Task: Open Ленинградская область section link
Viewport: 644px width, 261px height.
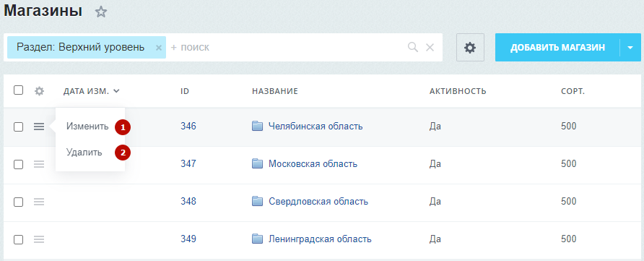Action: (x=320, y=239)
